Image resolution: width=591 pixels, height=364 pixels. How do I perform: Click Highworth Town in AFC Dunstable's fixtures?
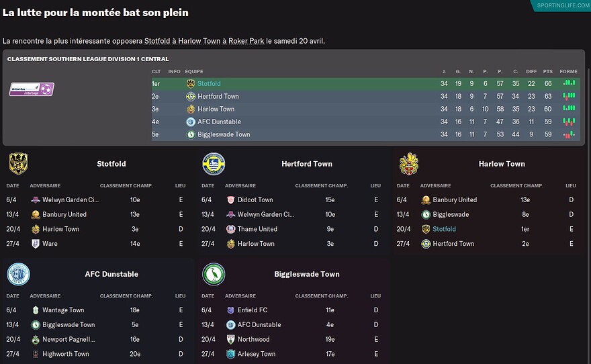[65, 355]
